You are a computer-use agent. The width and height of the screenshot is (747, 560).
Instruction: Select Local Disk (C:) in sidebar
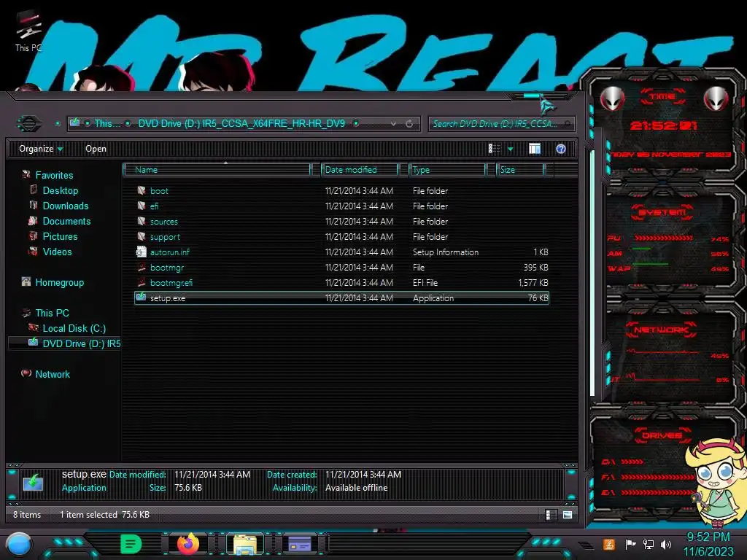tap(74, 328)
